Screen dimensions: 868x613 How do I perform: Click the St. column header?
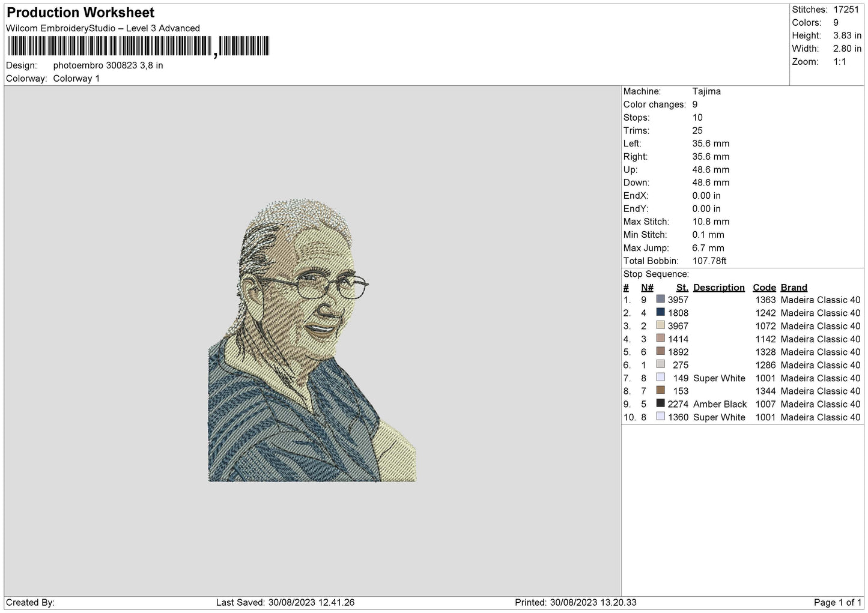point(682,288)
